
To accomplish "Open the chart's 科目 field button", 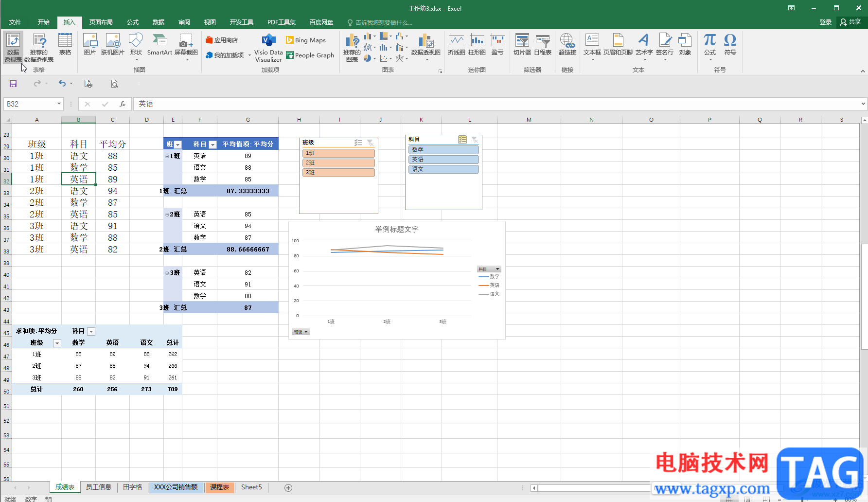I will coord(489,269).
